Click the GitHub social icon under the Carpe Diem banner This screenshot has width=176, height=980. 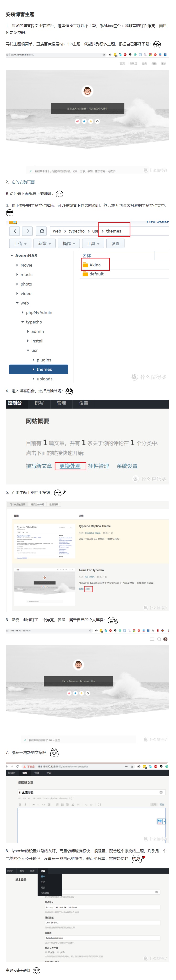pos(88,693)
